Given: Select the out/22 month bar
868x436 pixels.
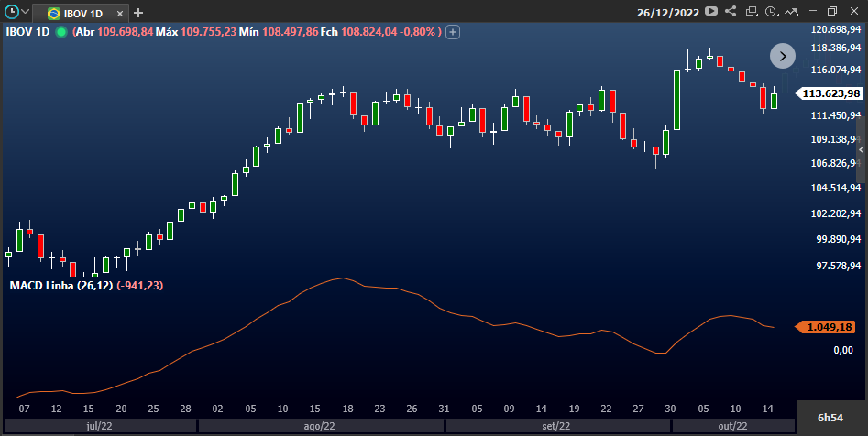Looking at the screenshot, I should (733, 426).
